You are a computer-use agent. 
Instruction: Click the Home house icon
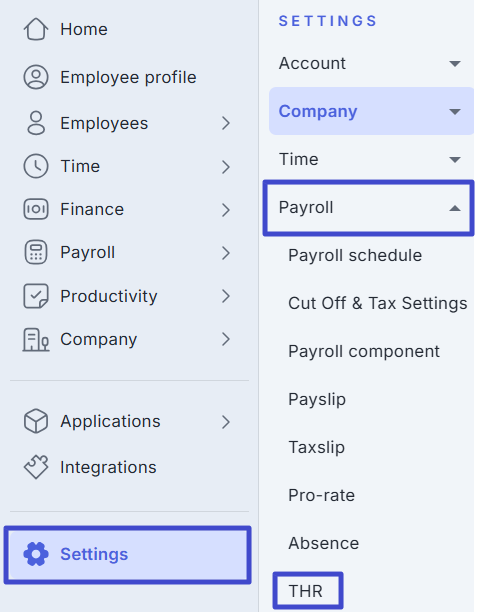(36, 29)
